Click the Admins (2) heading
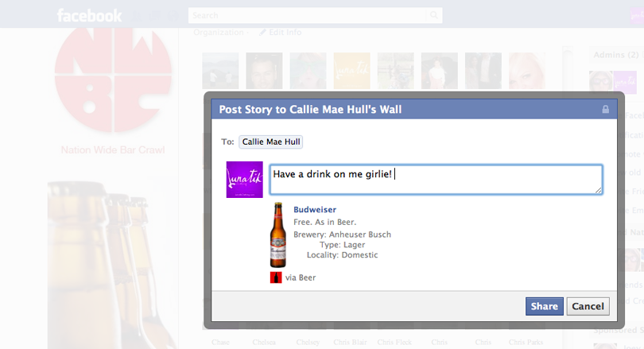This screenshot has height=349, width=644. pos(615,55)
